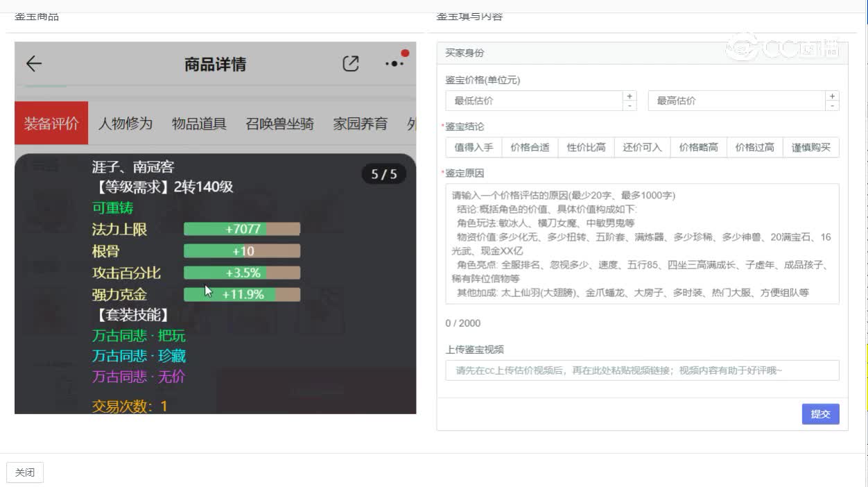
Task: Click the 法力上限 +7077 progress bar
Action: (242, 229)
